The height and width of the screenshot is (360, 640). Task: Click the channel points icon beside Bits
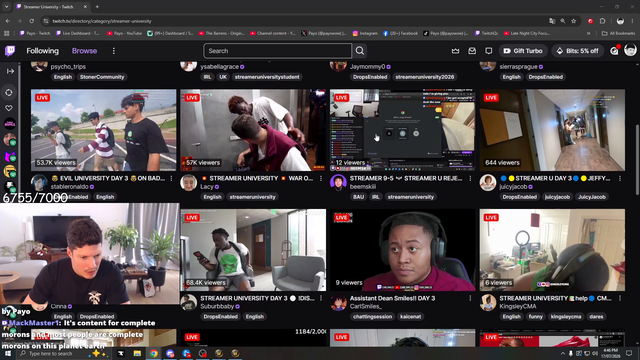[x=614, y=51]
